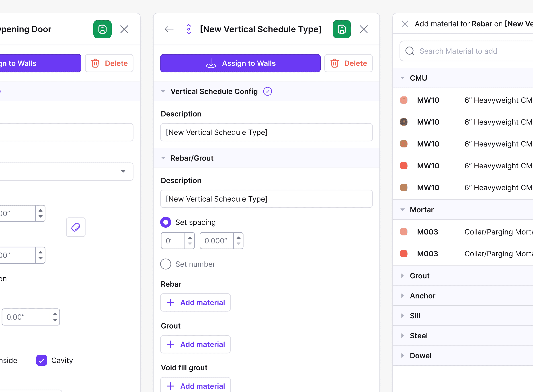The height and width of the screenshot is (392, 533).
Task: Select the Set spacing radio option
Action: coord(166,222)
